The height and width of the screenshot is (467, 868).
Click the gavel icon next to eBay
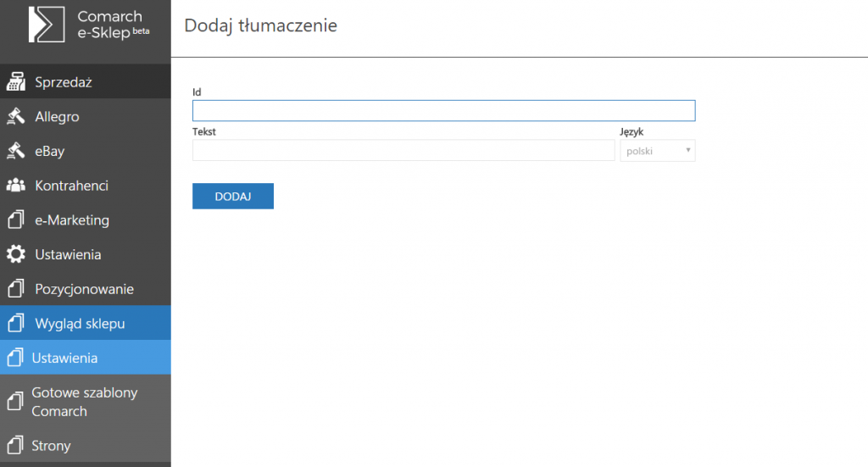tap(16, 151)
